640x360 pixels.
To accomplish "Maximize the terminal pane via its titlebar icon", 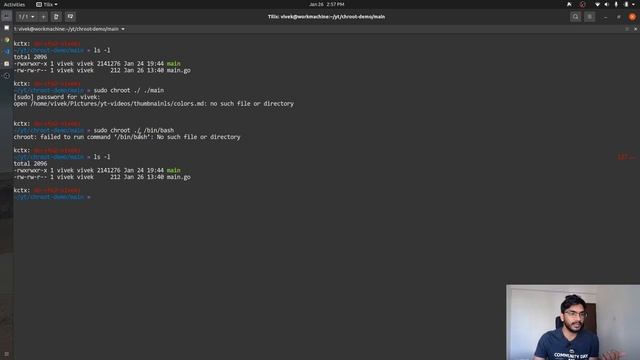I will tap(627, 29).
